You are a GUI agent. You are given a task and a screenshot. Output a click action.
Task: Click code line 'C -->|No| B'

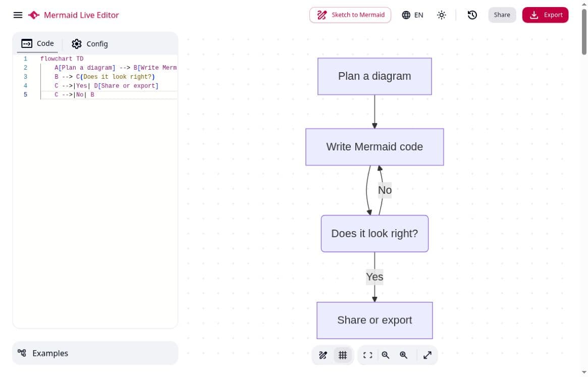(x=74, y=95)
